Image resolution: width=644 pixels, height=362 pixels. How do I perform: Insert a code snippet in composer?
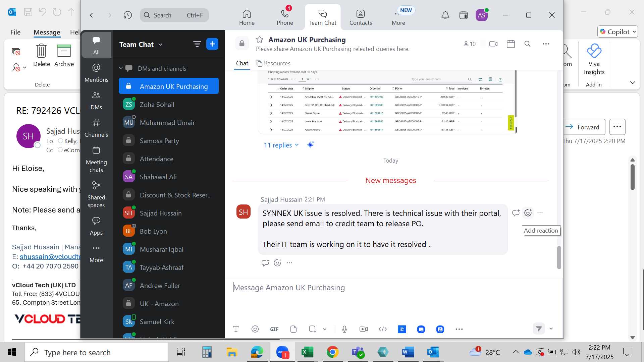383,329
